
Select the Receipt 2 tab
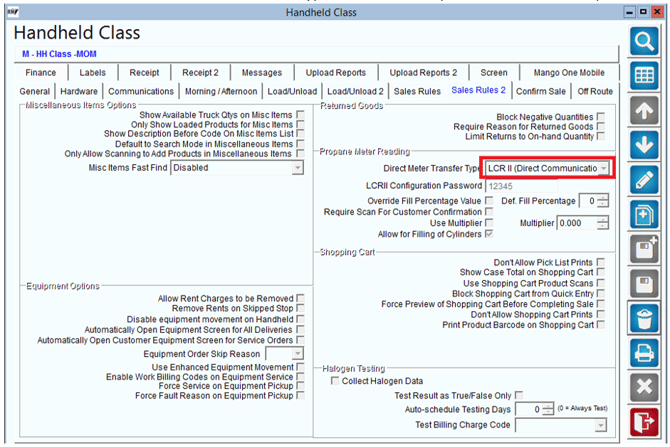point(200,73)
